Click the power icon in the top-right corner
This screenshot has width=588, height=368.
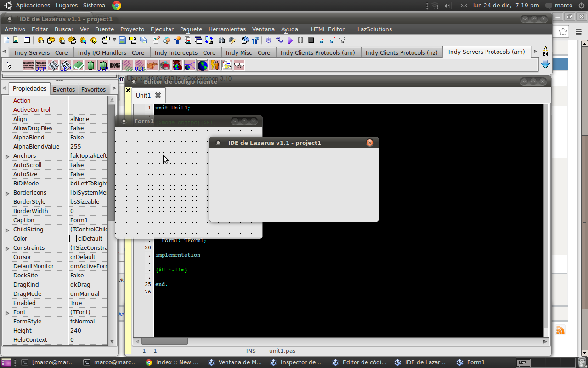581,6
